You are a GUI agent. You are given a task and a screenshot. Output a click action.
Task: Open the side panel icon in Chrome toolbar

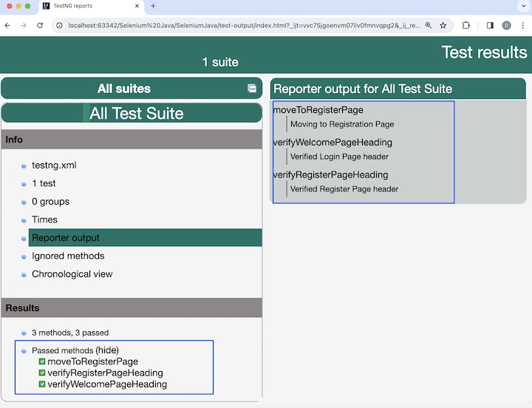(x=490, y=25)
